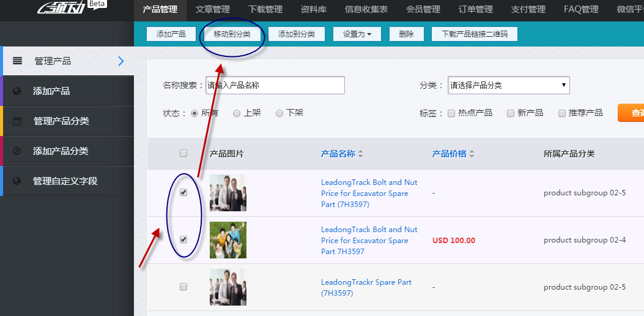
Task: Click the calendar icon beside 管理产品分类
Action: tap(17, 121)
